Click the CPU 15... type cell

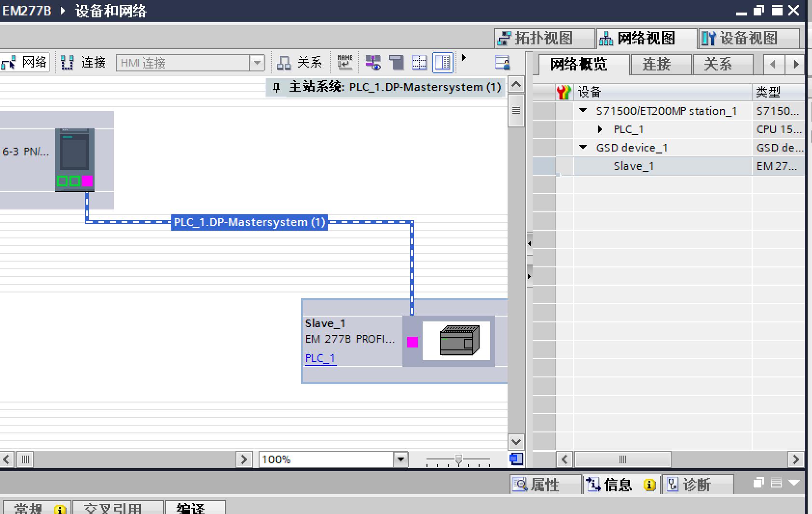tap(778, 129)
